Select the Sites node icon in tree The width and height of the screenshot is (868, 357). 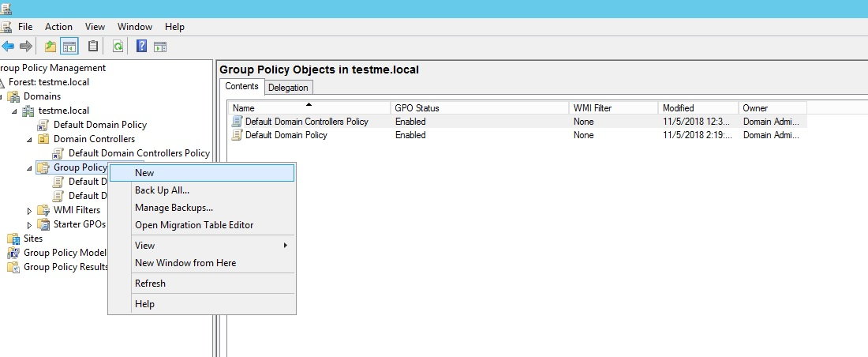click(13, 239)
